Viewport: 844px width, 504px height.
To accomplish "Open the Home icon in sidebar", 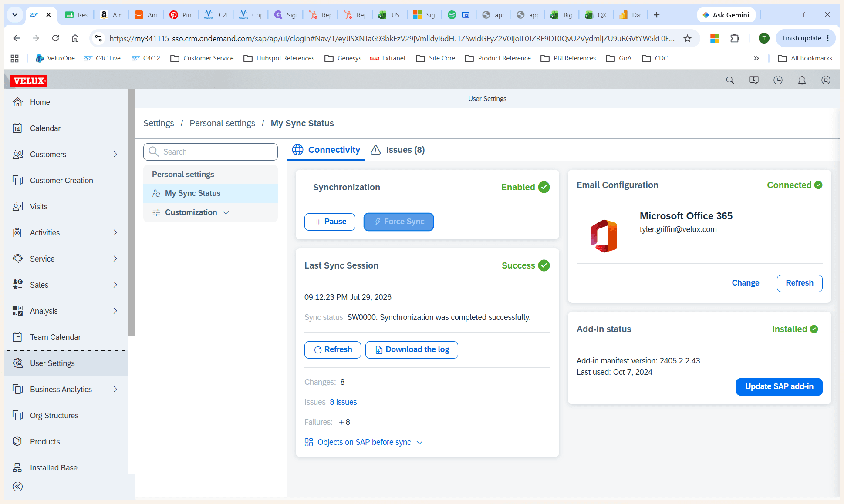I will (x=17, y=102).
